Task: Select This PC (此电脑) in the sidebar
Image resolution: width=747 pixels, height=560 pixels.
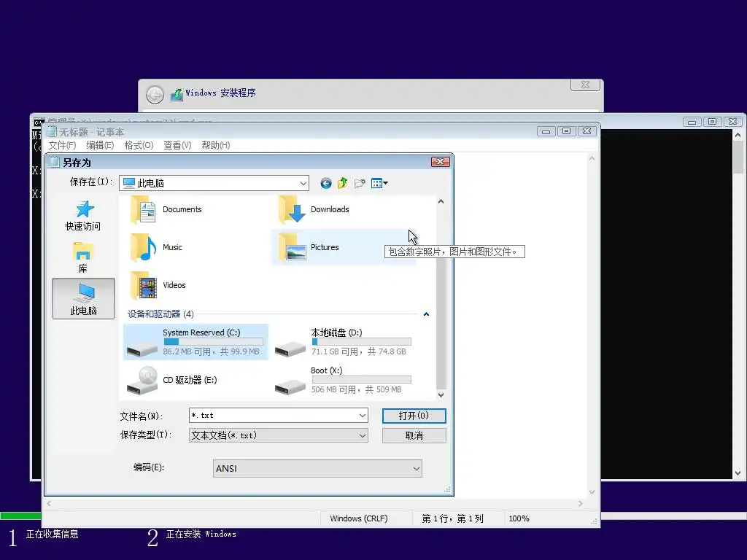Action: click(83, 298)
